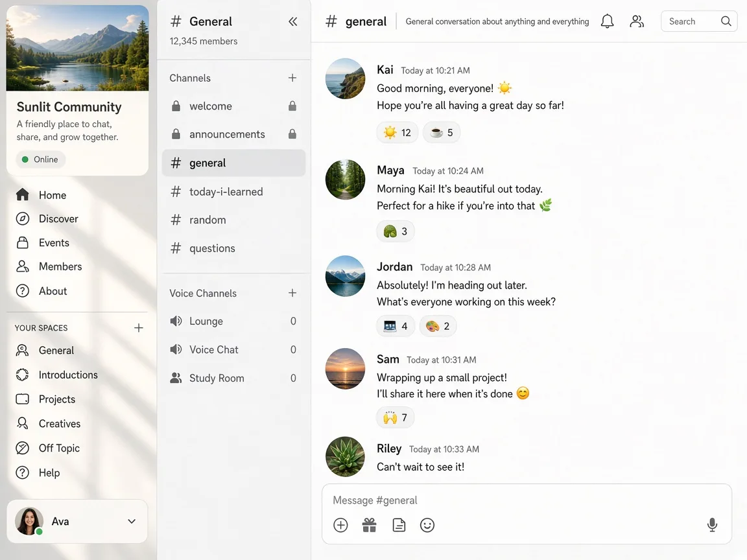Add a voice channel with plus icon

[292, 293]
